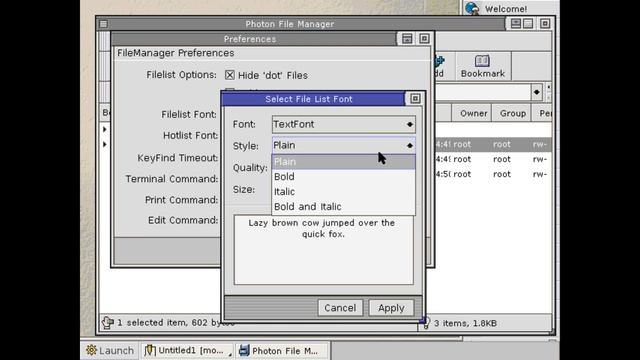Open the path dropdown arrow in file manager

coord(536,92)
